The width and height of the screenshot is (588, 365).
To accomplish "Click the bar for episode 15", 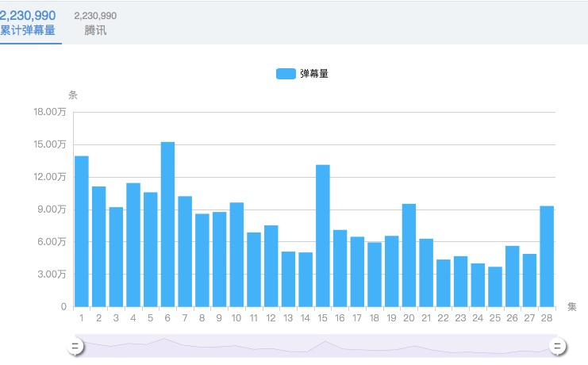I will pyautogui.click(x=323, y=236).
